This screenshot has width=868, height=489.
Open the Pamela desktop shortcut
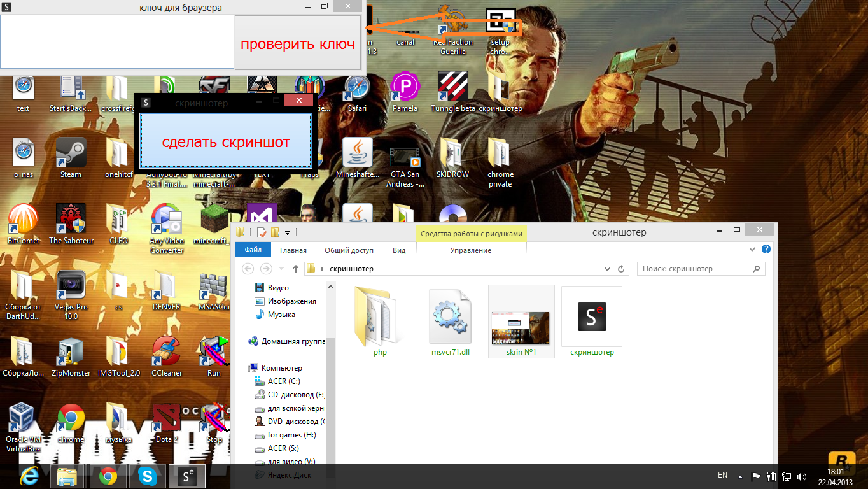coord(405,92)
